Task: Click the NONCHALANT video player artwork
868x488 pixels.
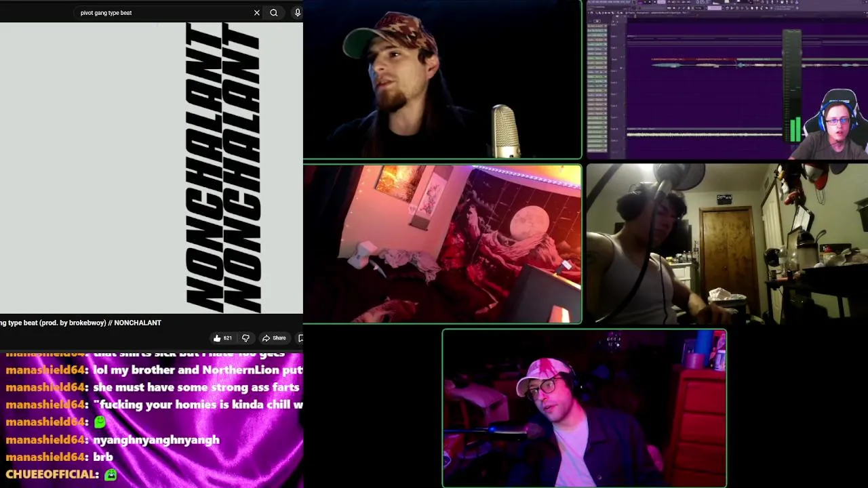Action: tap(151, 168)
